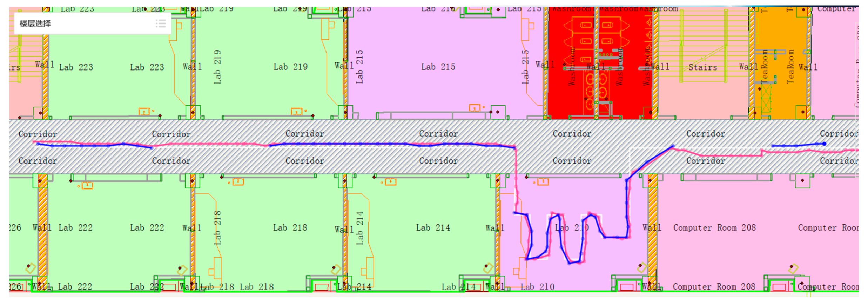The height and width of the screenshot is (305, 868).
Task: Click the orange desk icon in Lab 222
Action: 87,185
